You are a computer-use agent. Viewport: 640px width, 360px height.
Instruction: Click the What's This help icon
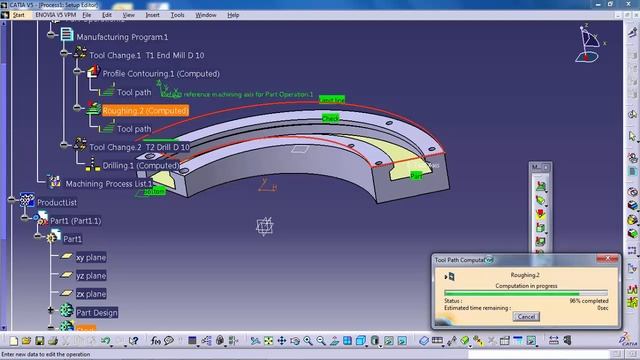point(133,340)
